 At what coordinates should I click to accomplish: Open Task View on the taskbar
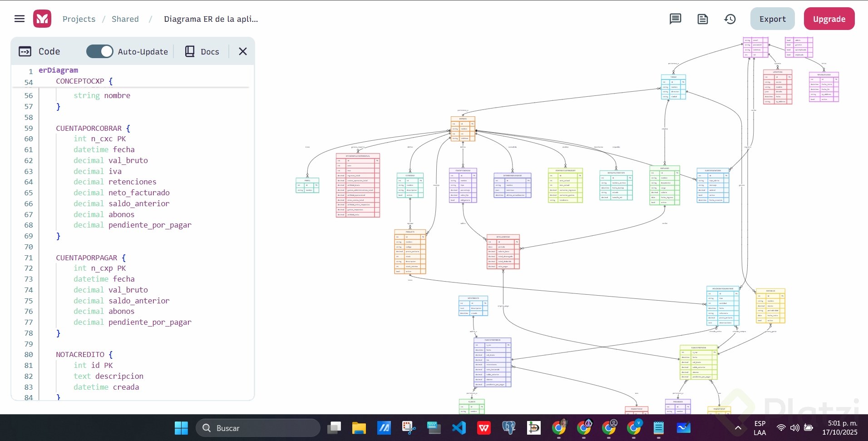click(335, 428)
